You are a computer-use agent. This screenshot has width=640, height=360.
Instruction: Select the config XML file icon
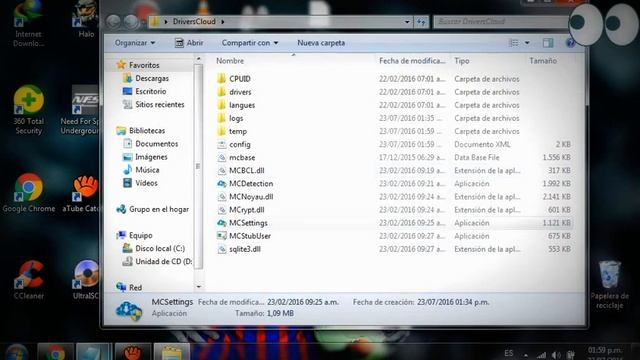[x=221, y=144]
